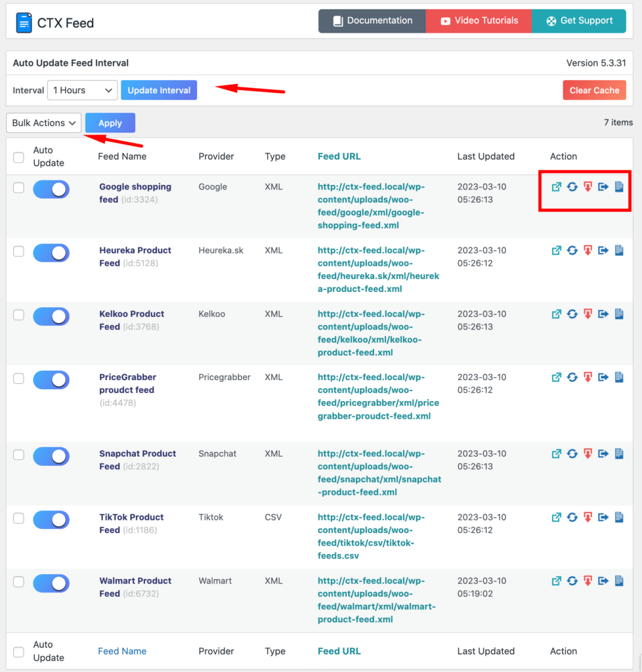642x672 pixels.
Task: Open the Heureka Product Feed name link
Action: tap(135, 257)
